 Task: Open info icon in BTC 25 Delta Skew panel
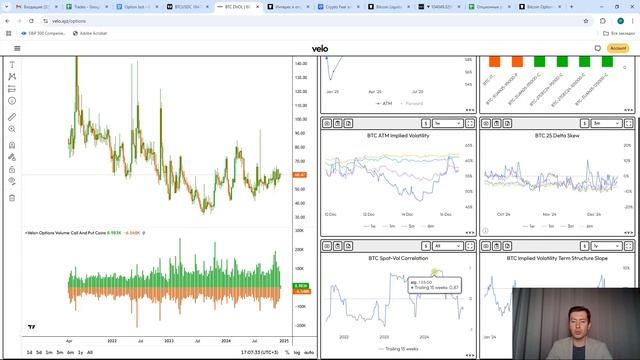tap(485, 231)
